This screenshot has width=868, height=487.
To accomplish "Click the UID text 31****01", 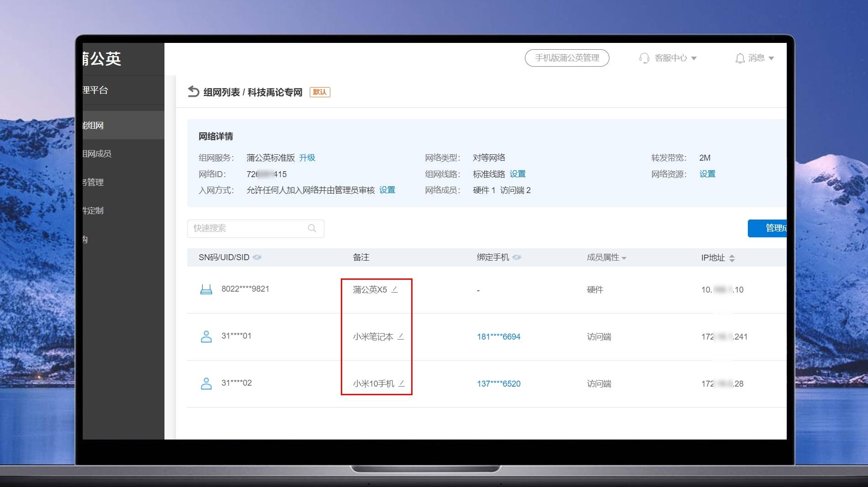I will [x=236, y=336].
